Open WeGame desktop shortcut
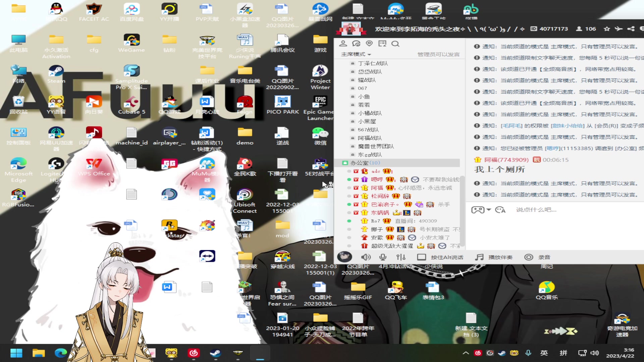 (x=131, y=44)
